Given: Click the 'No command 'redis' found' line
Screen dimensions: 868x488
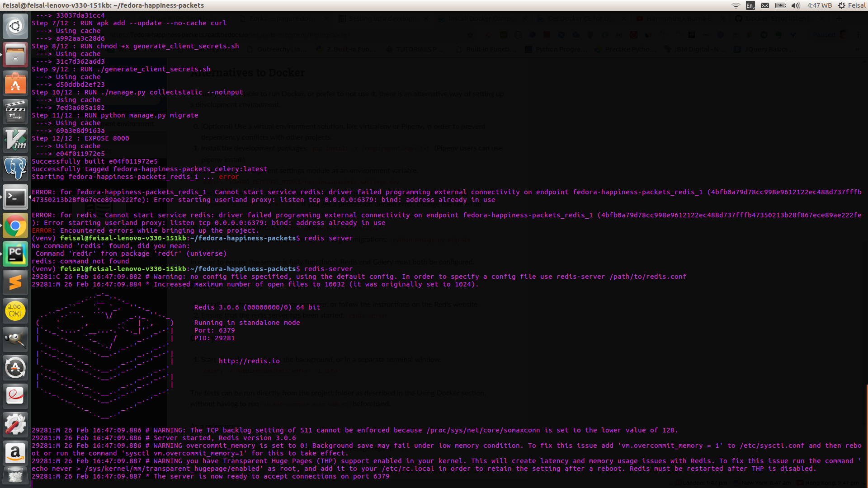Looking at the screenshot, I should pyautogui.click(x=111, y=246).
